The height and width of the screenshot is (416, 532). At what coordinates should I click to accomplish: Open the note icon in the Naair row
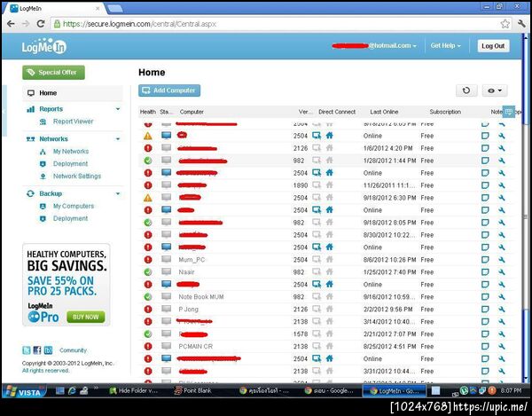[x=485, y=272]
